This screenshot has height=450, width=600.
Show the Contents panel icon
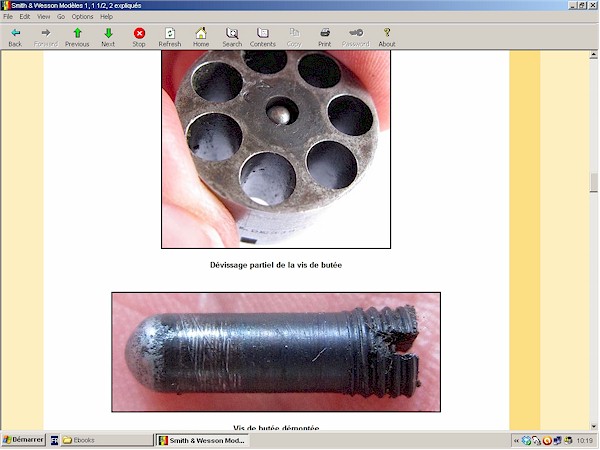click(x=263, y=33)
